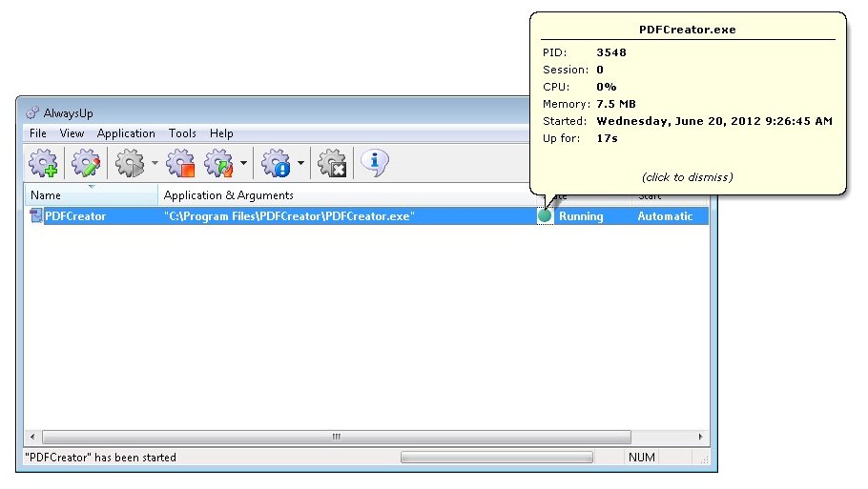Screen dimensions: 868x489
Task: Click the Remove Application gear icon
Action: pos(332,163)
